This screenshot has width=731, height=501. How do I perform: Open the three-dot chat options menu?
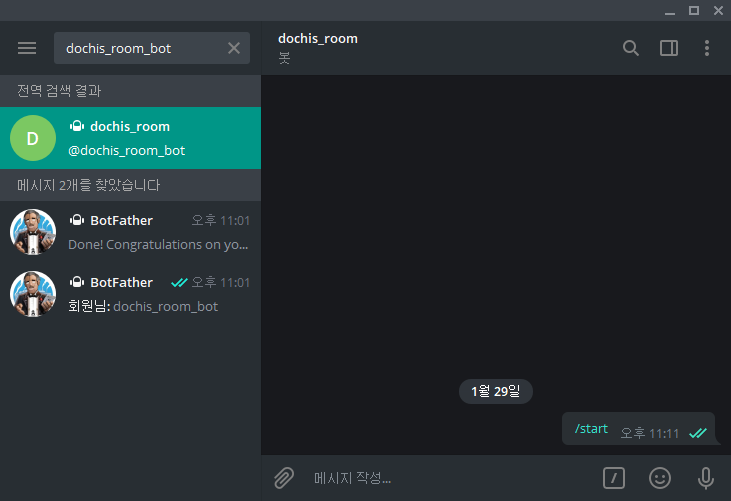tap(707, 48)
